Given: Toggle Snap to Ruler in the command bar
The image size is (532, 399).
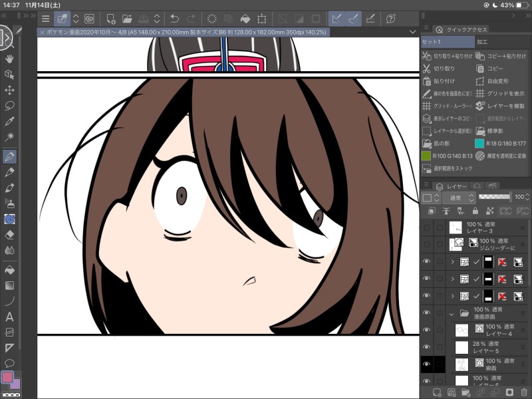Looking at the screenshot, I should 336,19.
